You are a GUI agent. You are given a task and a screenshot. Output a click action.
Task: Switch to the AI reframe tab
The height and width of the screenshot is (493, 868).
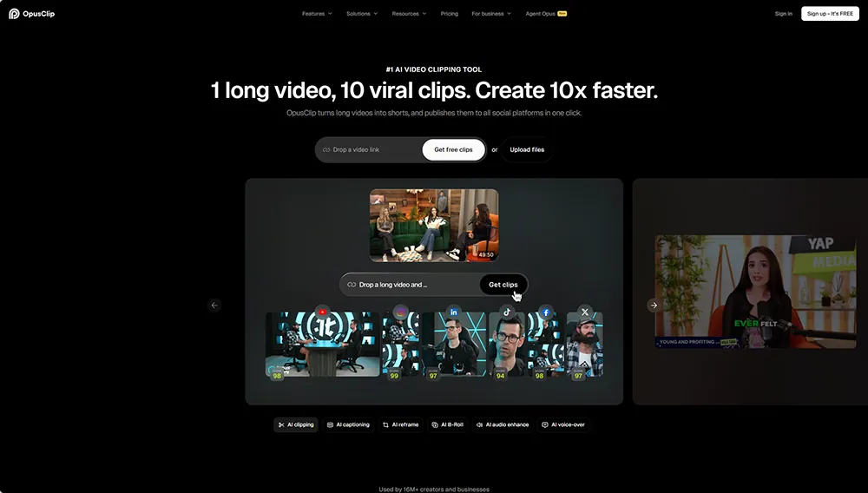tap(400, 425)
